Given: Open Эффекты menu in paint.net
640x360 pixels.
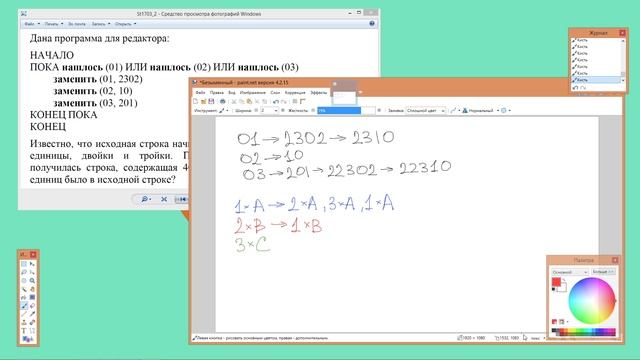Looking at the screenshot, I should [x=318, y=93].
